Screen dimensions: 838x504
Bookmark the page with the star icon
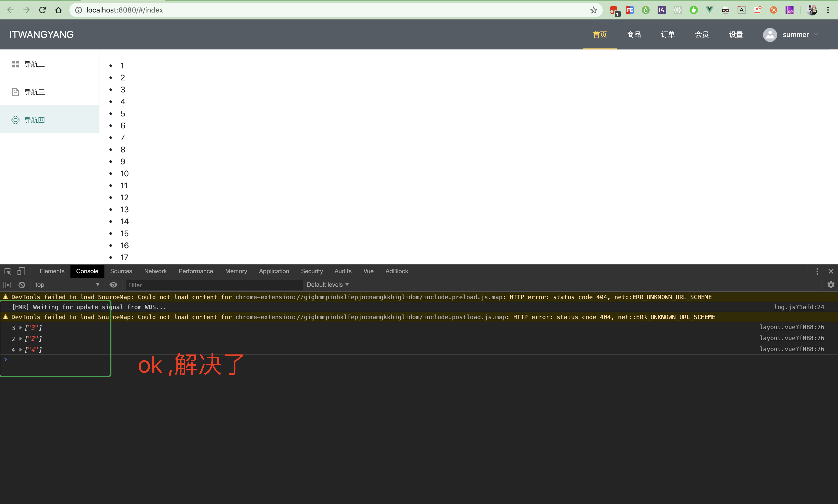593,10
